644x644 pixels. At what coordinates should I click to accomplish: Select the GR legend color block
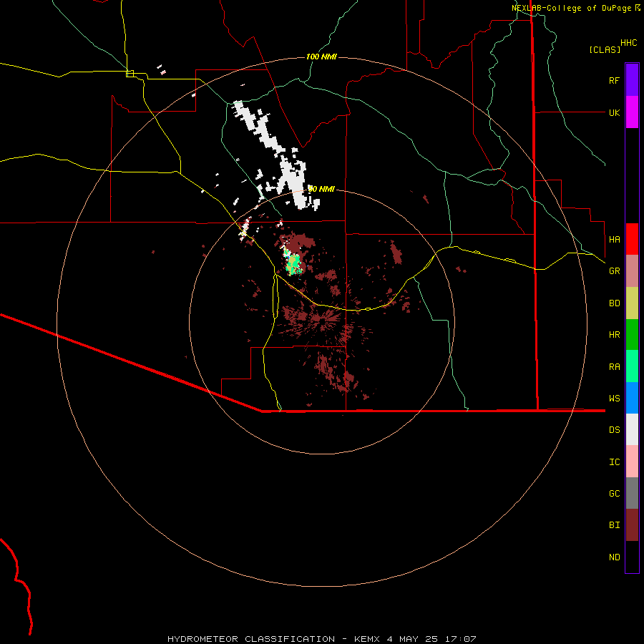pyautogui.click(x=632, y=271)
